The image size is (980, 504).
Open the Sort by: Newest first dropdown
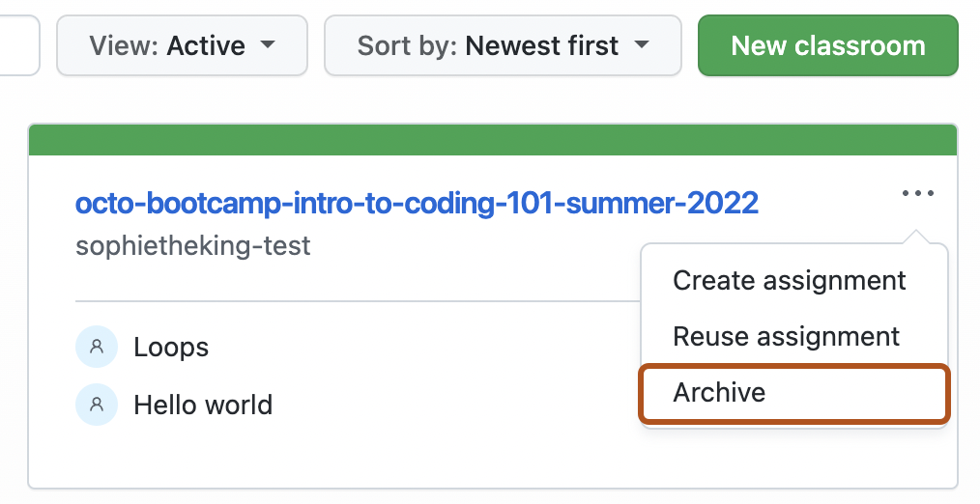[503, 45]
